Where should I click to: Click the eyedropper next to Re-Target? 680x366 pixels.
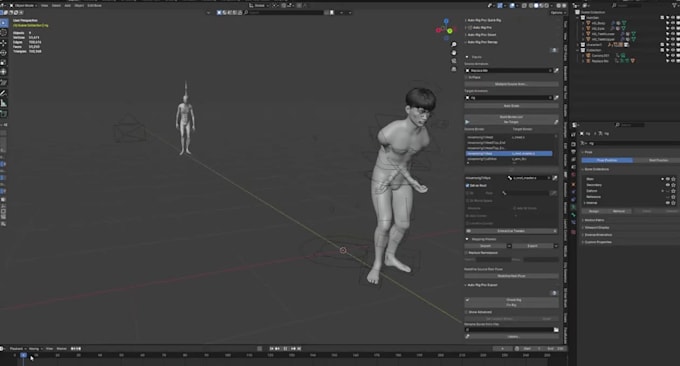click(x=556, y=122)
